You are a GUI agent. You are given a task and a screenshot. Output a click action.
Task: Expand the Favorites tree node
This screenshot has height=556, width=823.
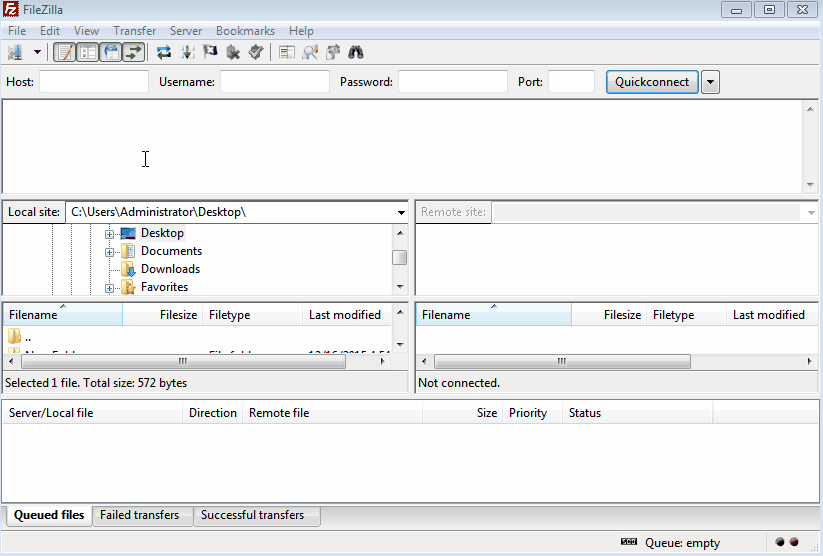point(109,288)
